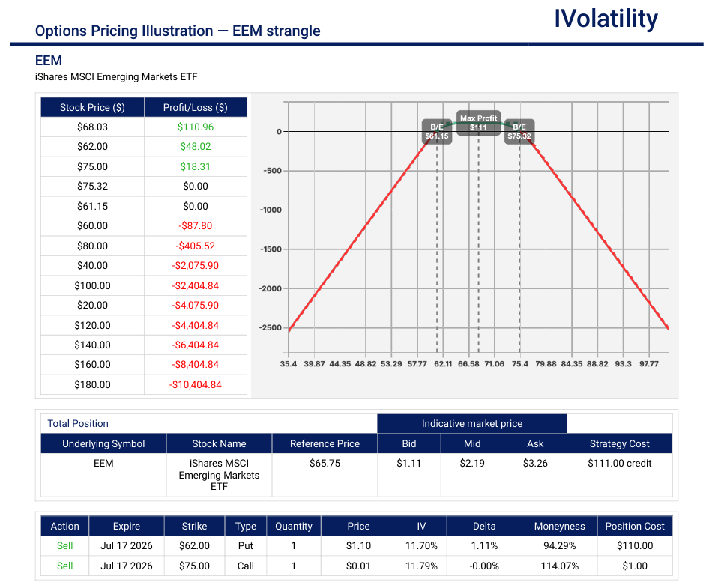Image resolution: width=712 pixels, height=588 pixels.
Task: Click the 97.77 x-axis label
Action: tap(649, 364)
